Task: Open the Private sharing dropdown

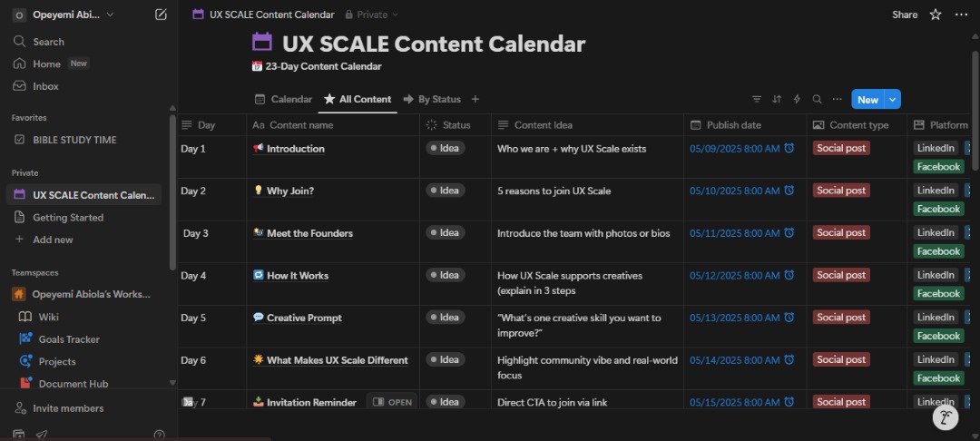Action: pos(372,15)
